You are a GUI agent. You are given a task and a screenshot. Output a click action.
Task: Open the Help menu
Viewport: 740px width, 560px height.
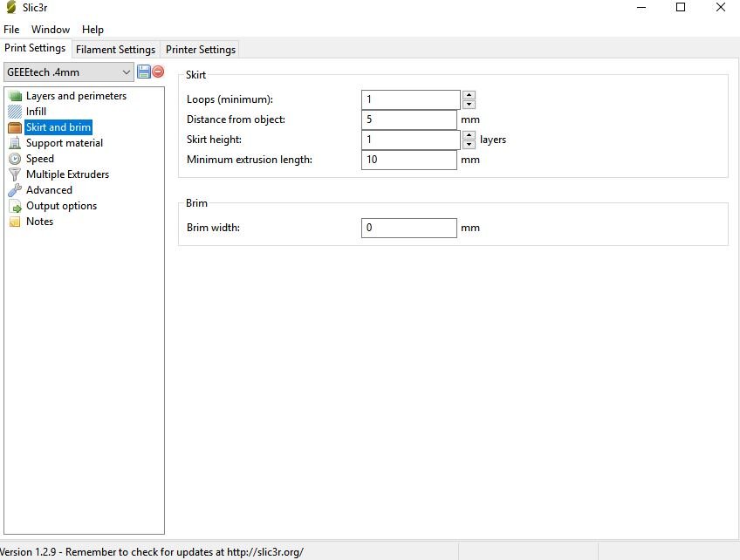click(92, 30)
